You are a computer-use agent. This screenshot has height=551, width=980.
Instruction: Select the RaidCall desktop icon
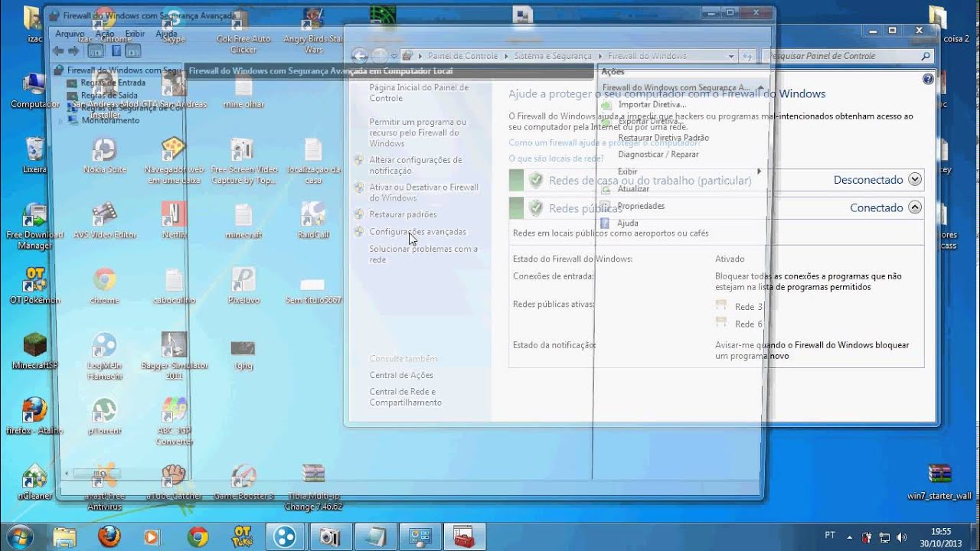(312, 220)
